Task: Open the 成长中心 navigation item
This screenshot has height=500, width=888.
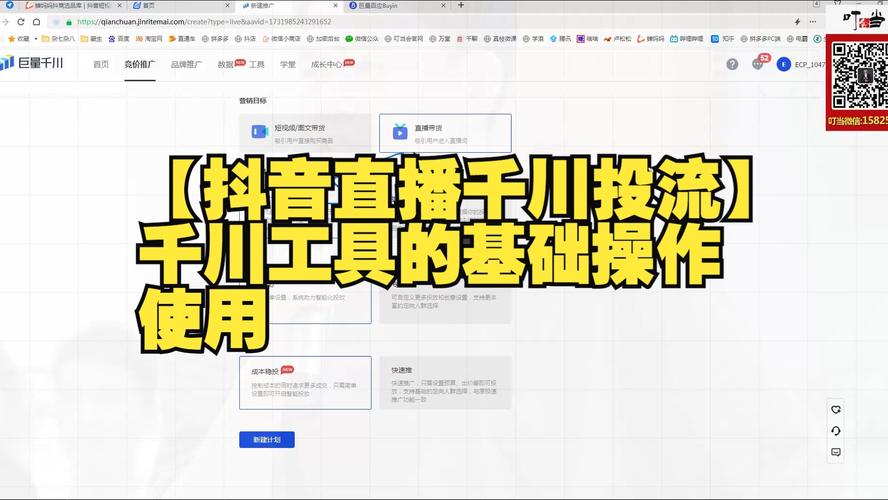Action: point(326,64)
